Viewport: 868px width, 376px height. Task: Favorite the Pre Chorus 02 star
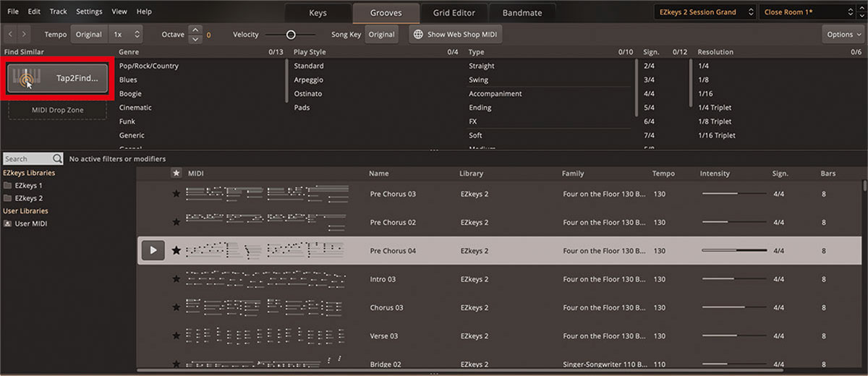[176, 222]
